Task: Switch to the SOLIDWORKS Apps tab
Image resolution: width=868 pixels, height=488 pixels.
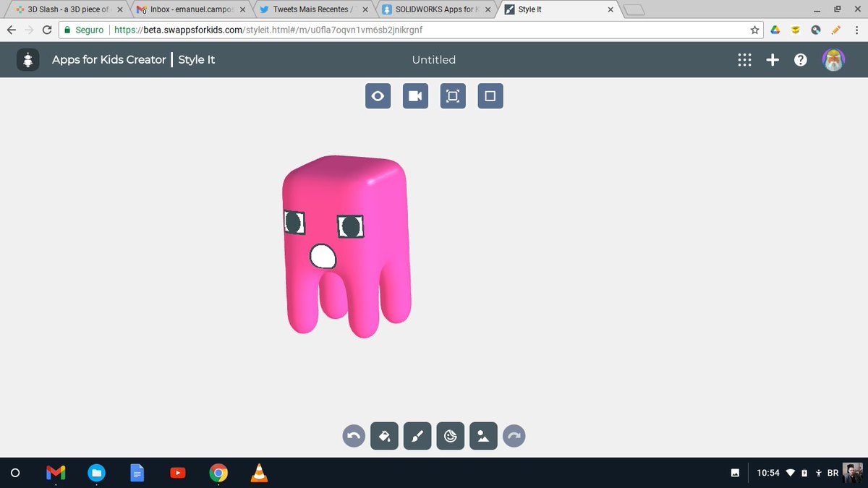Action: 436,10
